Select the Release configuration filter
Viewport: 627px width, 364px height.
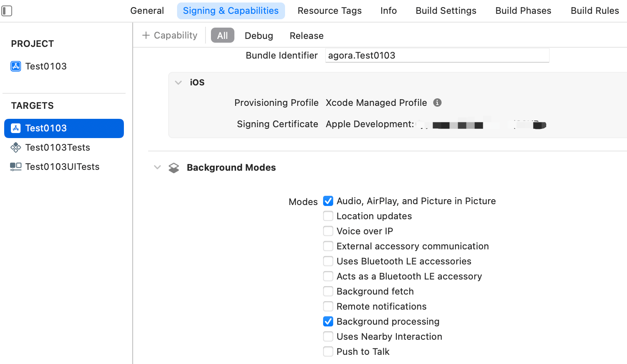(x=306, y=36)
